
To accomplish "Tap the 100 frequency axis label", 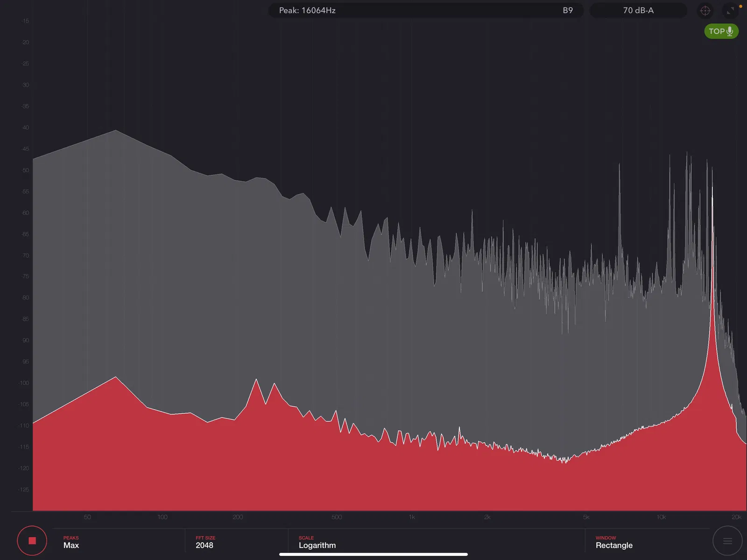I will 162,517.
